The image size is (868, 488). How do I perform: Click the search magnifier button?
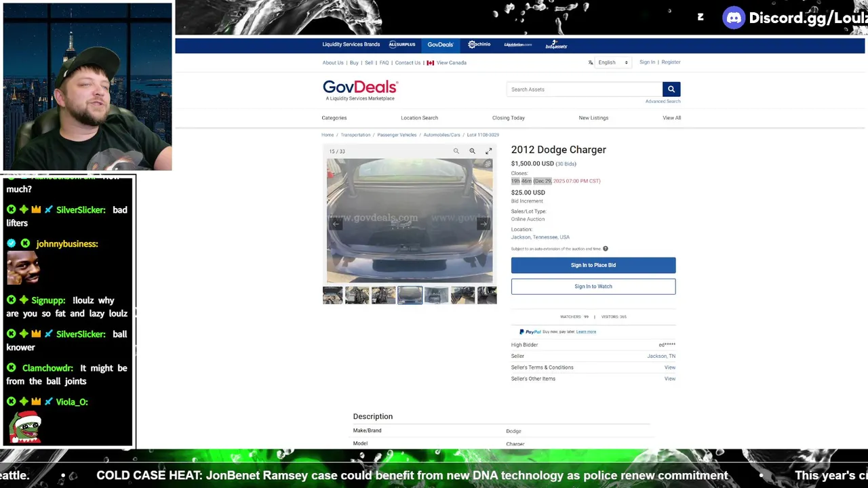pyautogui.click(x=671, y=89)
